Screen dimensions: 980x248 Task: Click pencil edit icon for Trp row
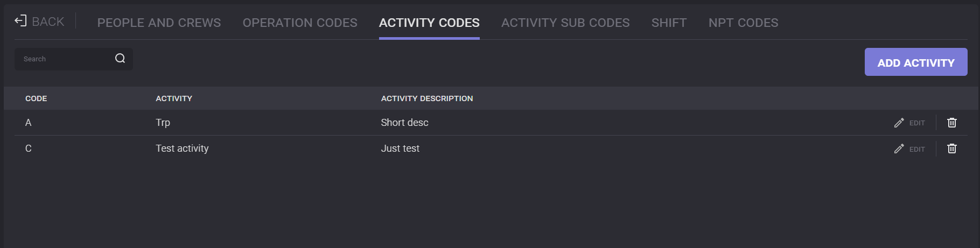[899, 123]
